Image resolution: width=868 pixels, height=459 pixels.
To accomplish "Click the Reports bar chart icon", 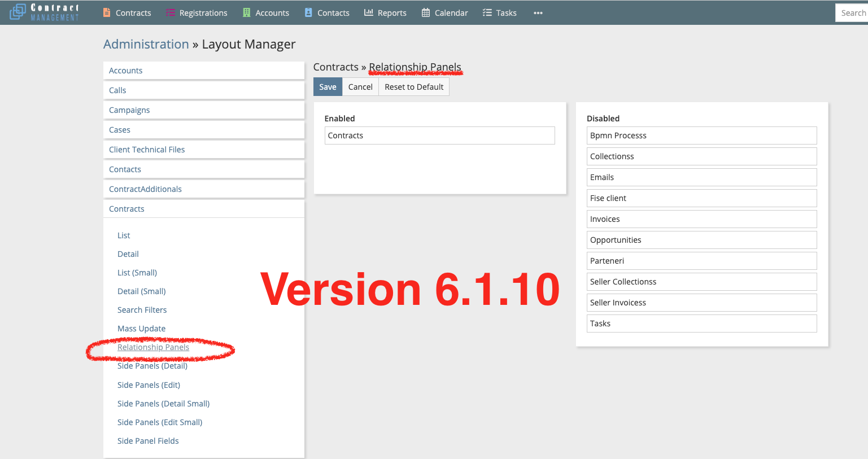I will [369, 12].
